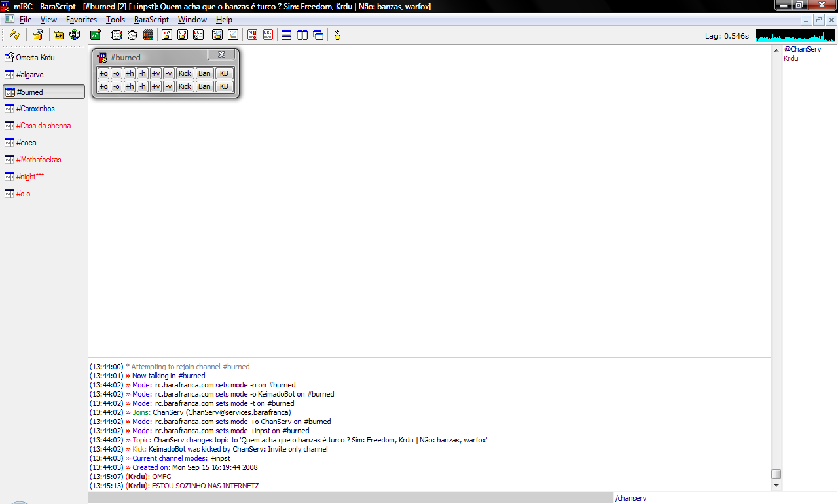Image resolution: width=838 pixels, height=504 pixels.
Task: Open the Colors palette books icon
Action: pyautogui.click(x=148, y=35)
